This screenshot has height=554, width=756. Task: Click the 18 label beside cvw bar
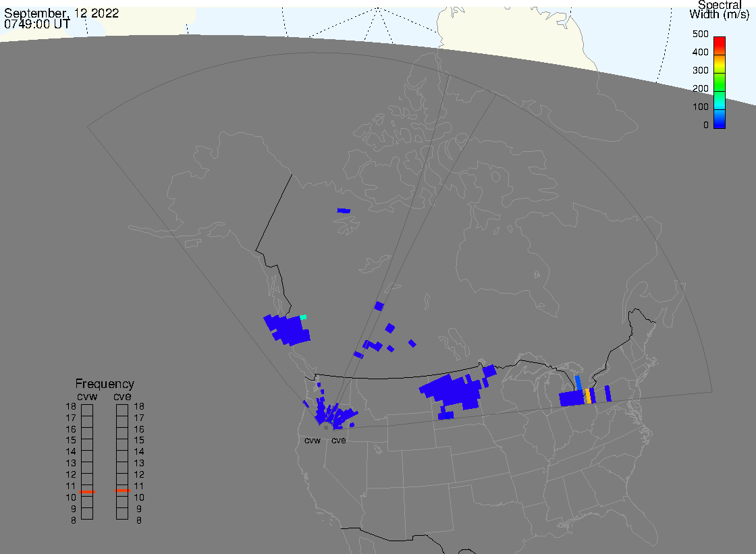tap(71, 406)
